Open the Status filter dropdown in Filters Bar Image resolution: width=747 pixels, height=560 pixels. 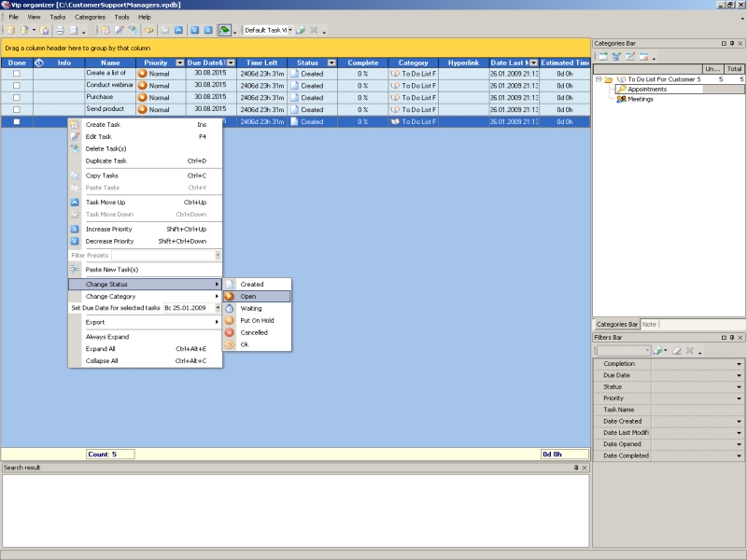click(739, 386)
